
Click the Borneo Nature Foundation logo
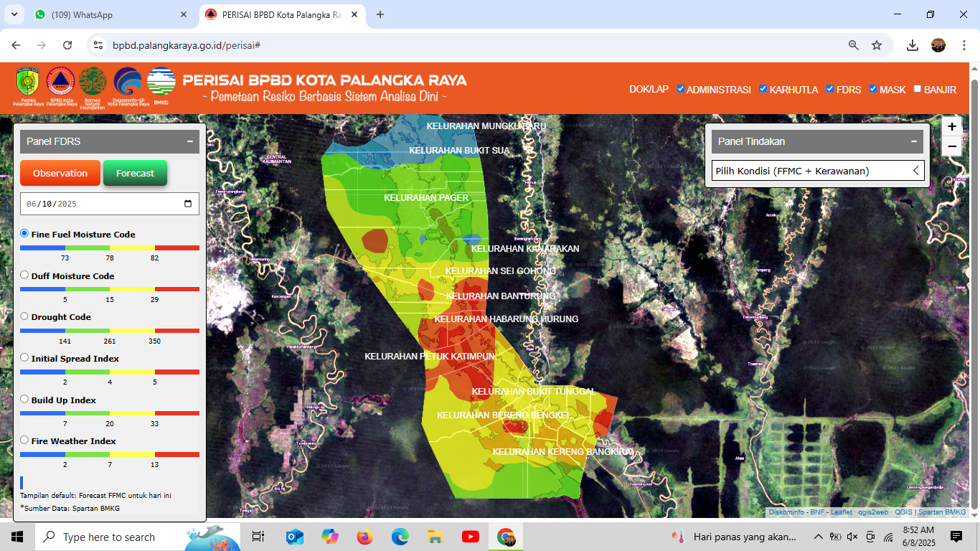93,83
